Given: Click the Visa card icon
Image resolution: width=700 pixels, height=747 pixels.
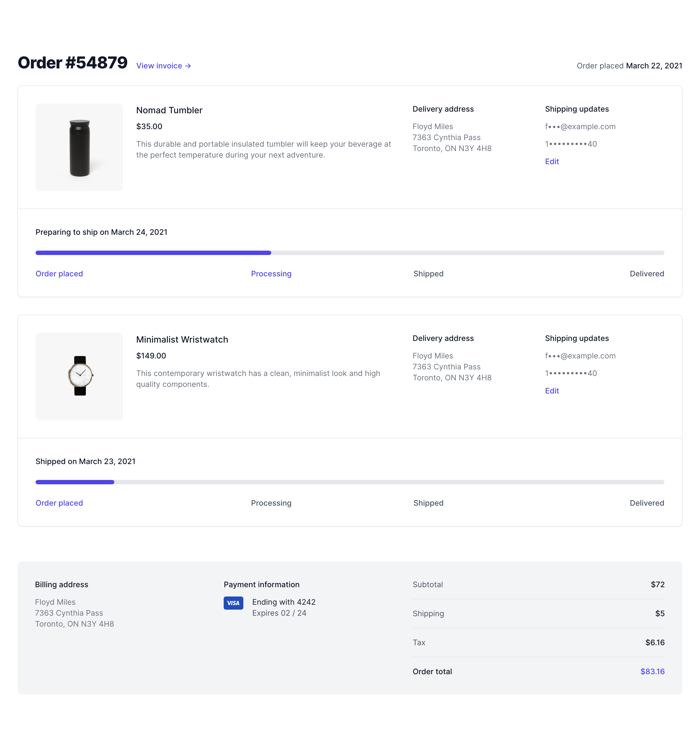Looking at the screenshot, I should point(233,603).
